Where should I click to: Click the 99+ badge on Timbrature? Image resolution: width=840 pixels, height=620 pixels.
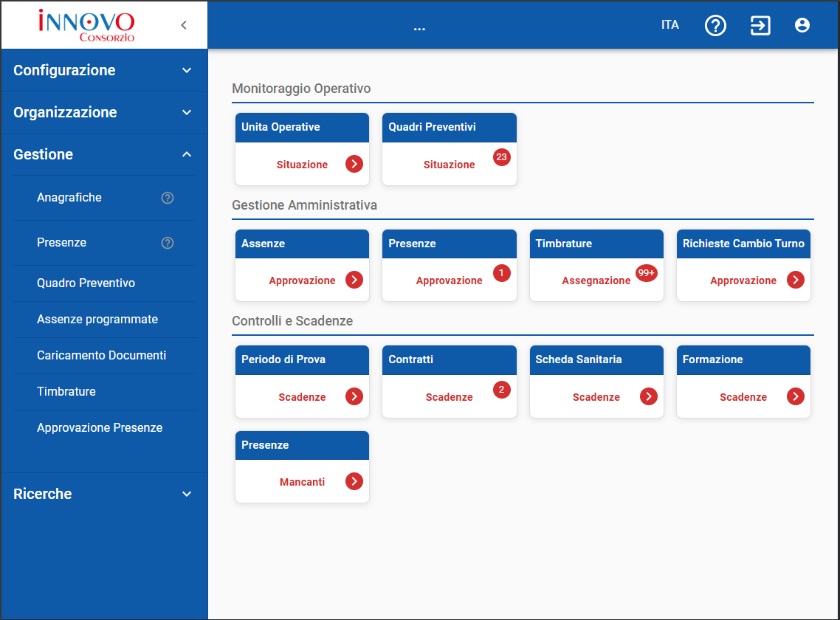point(646,272)
